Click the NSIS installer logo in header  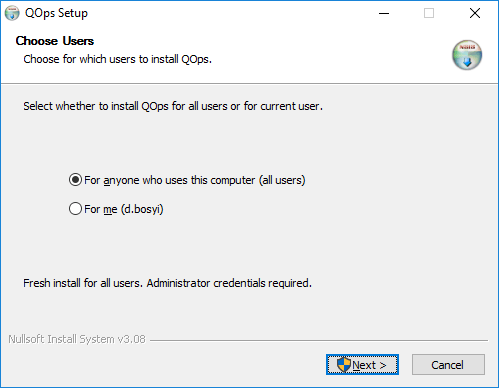[467, 55]
